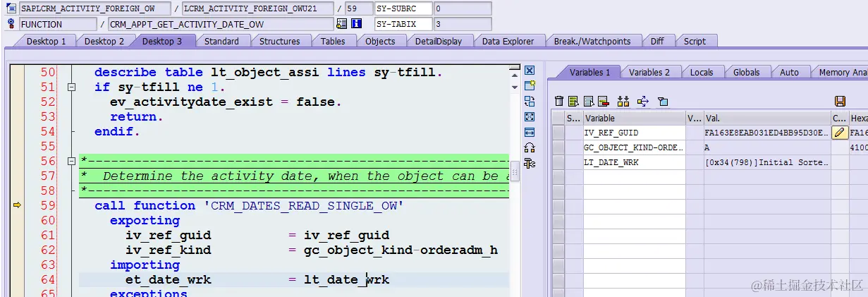Viewport: 868px width, 297px height.
Task: Select the Desktop 3 tab
Action: pos(162,41)
